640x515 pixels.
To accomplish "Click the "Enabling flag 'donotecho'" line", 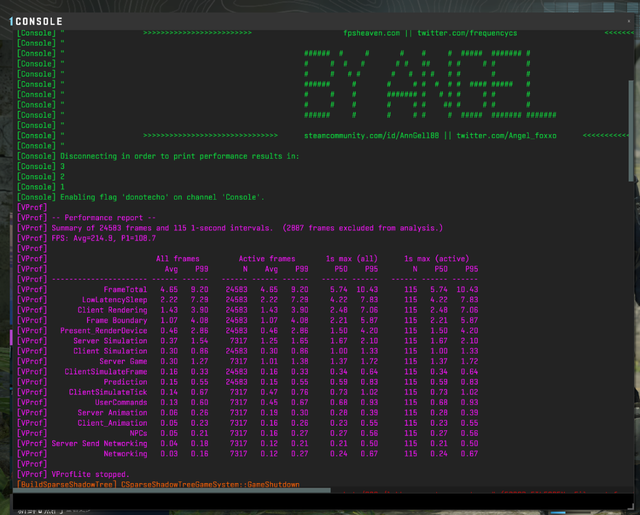I will pos(162,197).
